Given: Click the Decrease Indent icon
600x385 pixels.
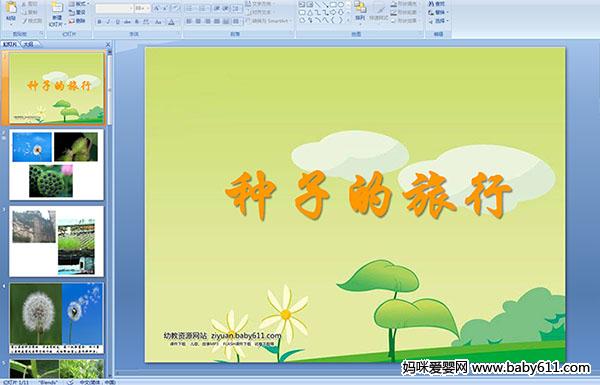Looking at the screenshot, I should click(217, 8).
